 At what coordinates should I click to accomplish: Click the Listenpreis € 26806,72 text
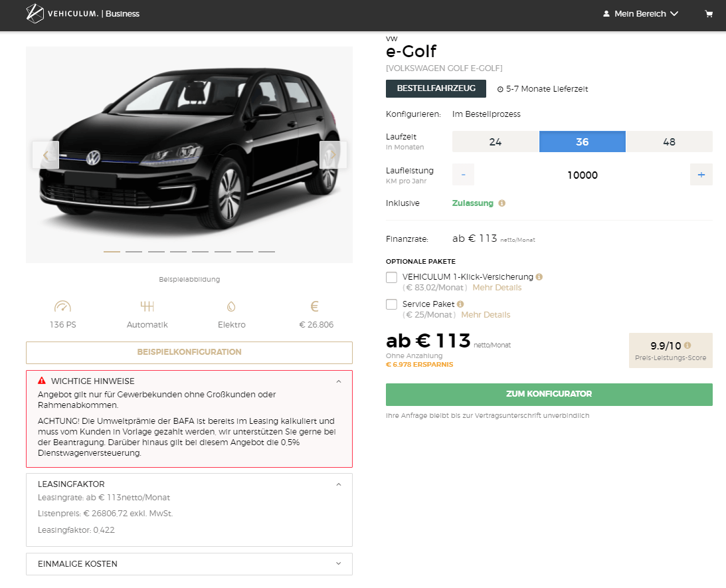click(105, 514)
